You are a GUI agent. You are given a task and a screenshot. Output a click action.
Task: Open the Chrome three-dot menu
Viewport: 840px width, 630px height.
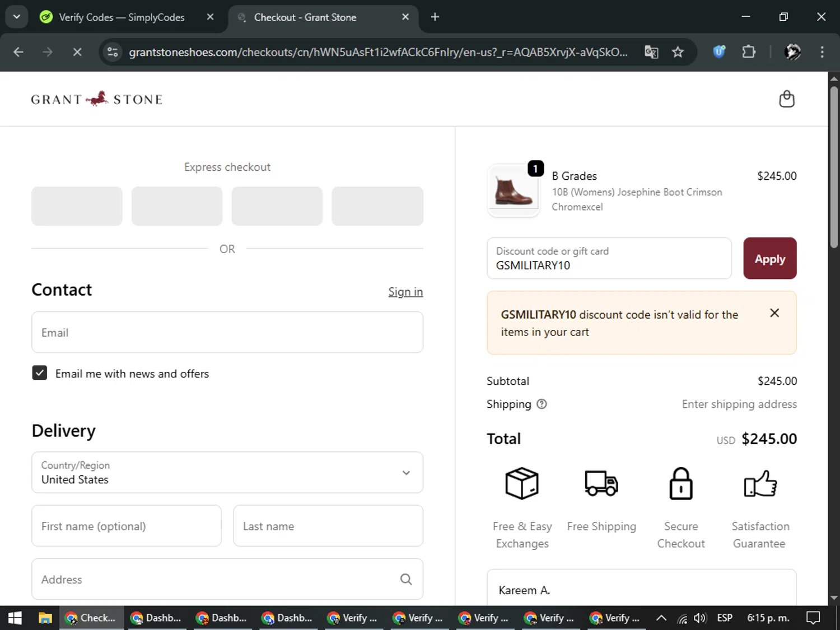coord(822,52)
